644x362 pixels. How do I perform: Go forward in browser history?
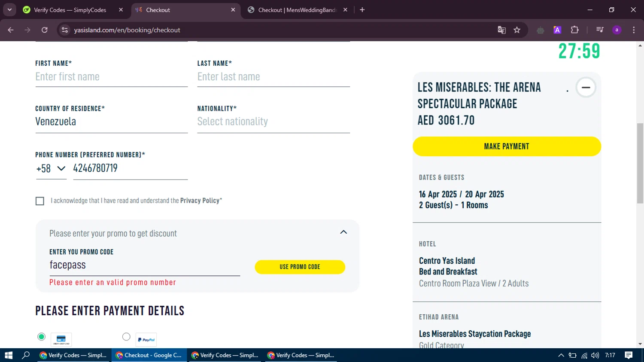pos(27,30)
